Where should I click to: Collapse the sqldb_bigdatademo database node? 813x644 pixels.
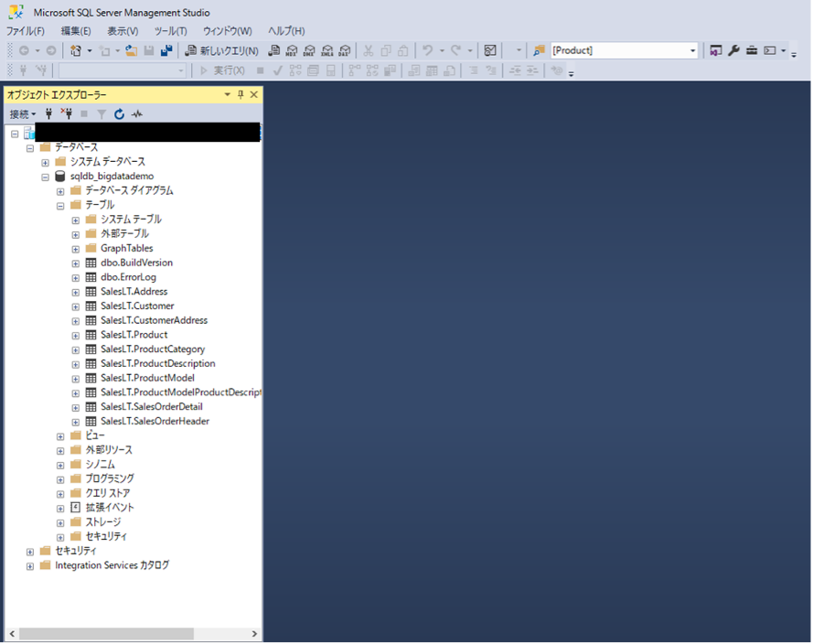[45, 177]
